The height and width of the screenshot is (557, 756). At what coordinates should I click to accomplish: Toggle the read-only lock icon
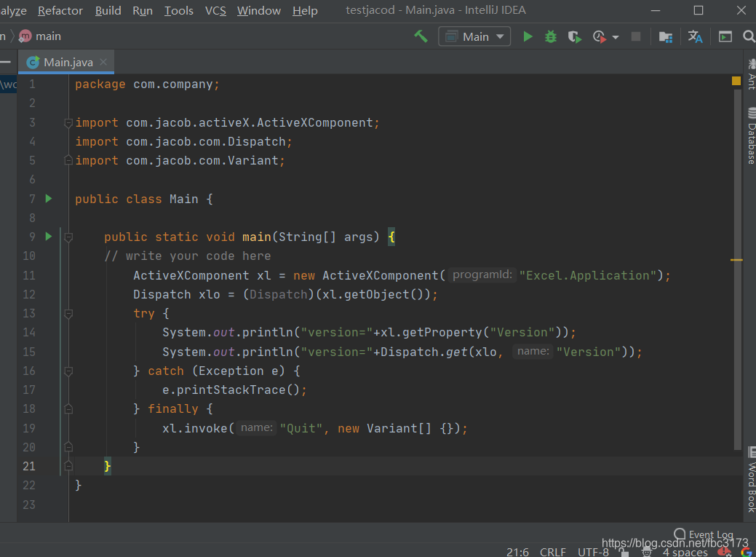coord(624,553)
